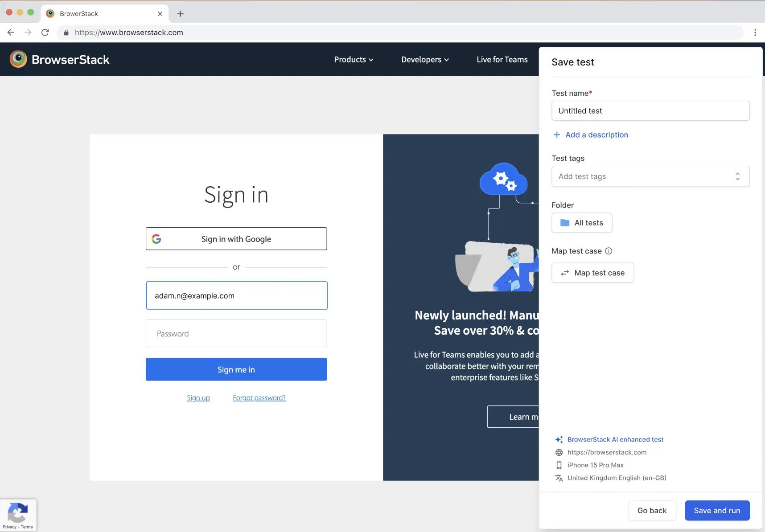Click the sparkle icon for AI enhanced test
The height and width of the screenshot is (532, 765).
(559, 439)
